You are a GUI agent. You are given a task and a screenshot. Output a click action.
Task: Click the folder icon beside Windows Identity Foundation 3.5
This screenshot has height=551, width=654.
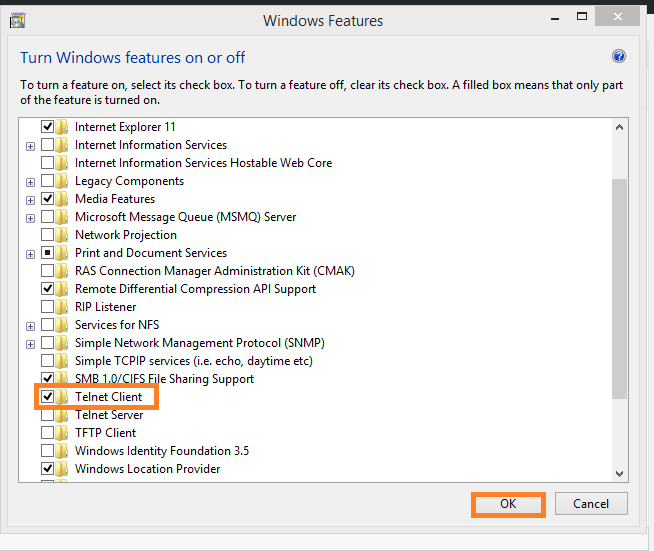(62, 451)
